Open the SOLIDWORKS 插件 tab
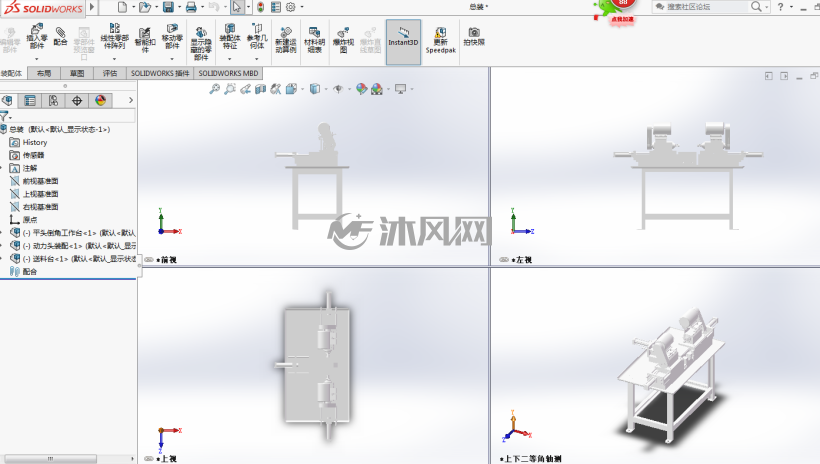Screen dimensions: 820x464 pos(160,73)
